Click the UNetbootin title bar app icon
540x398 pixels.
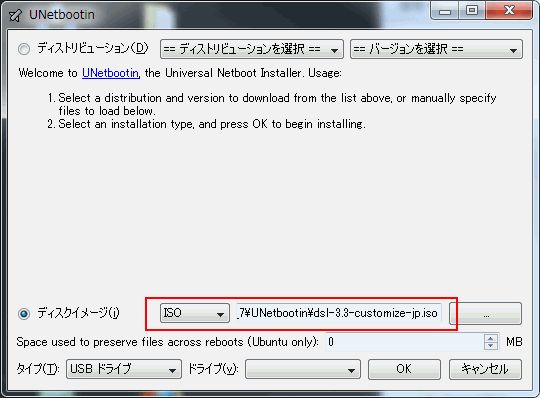click(x=16, y=15)
